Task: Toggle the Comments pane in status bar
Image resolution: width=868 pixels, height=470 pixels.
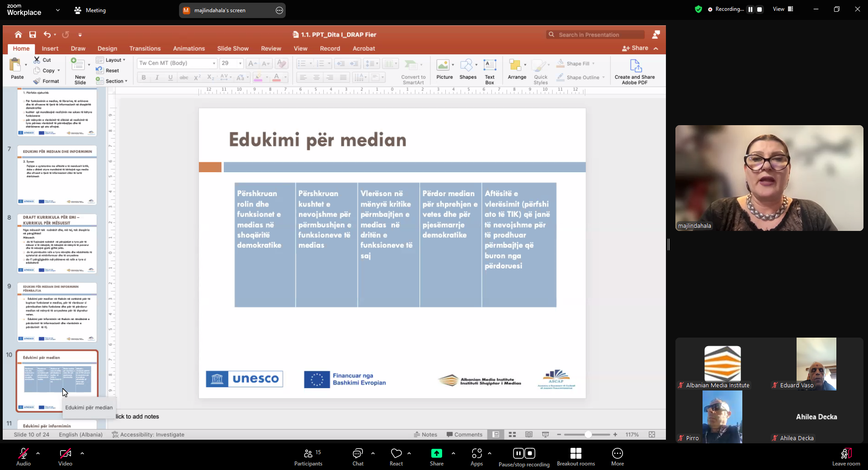Action: coord(464,434)
